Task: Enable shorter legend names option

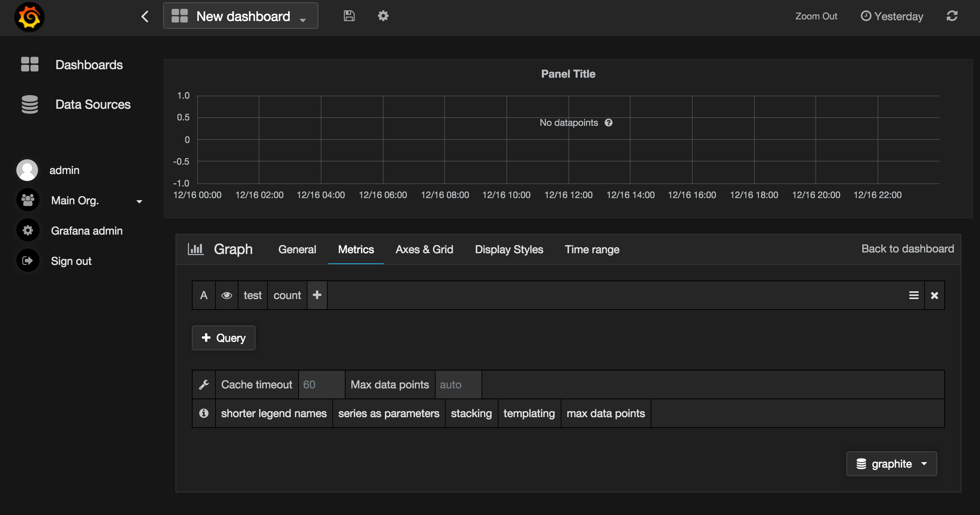Action: click(x=273, y=413)
